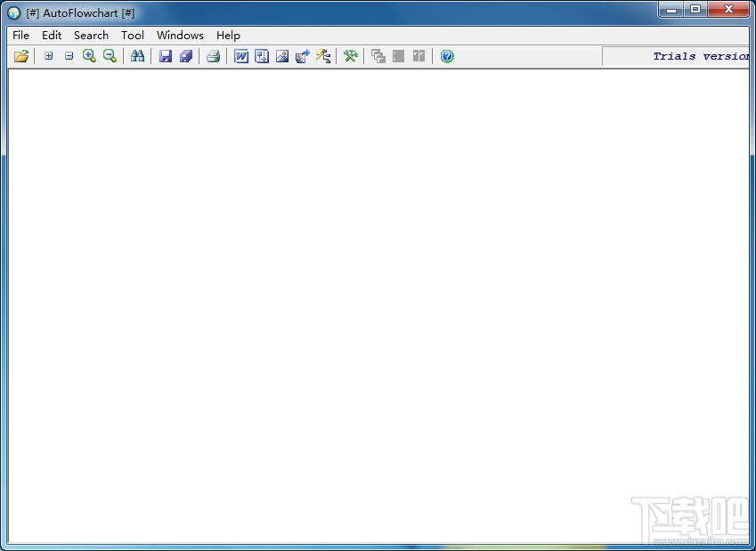Export as image with the picture icon

point(282,56)
